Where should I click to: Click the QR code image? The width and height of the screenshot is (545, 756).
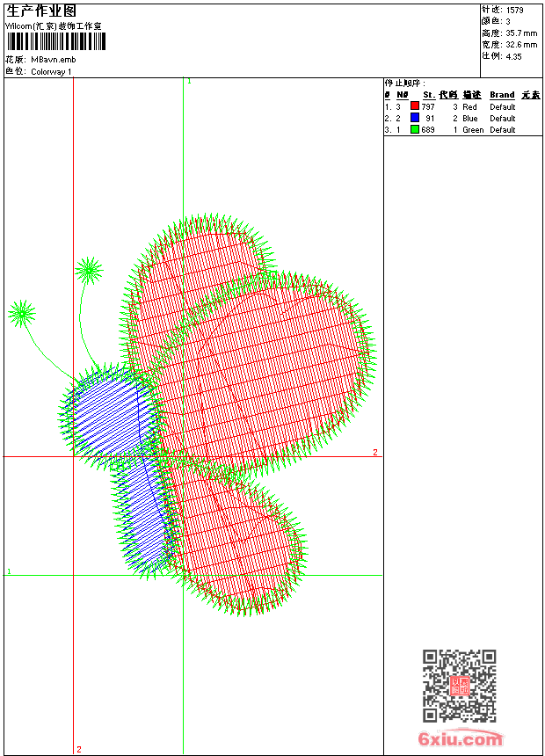(x=459, y=686)
